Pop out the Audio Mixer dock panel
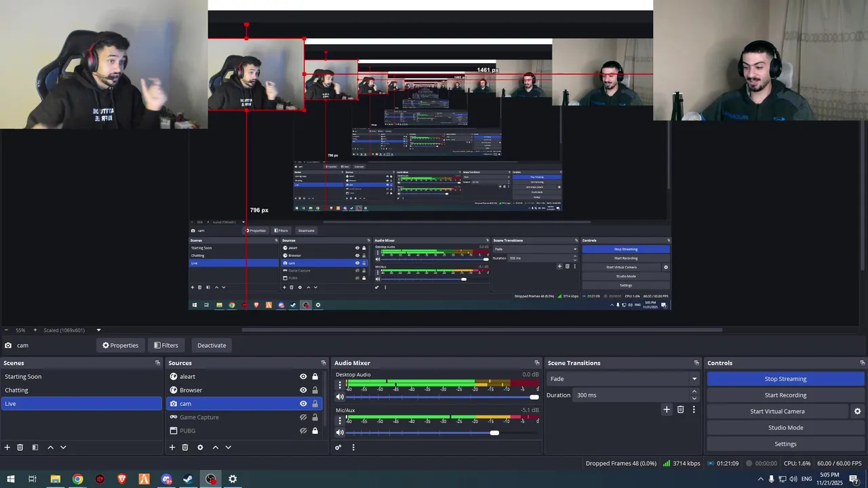The height and width of the screenshot is (488, 868). (537, 363)
